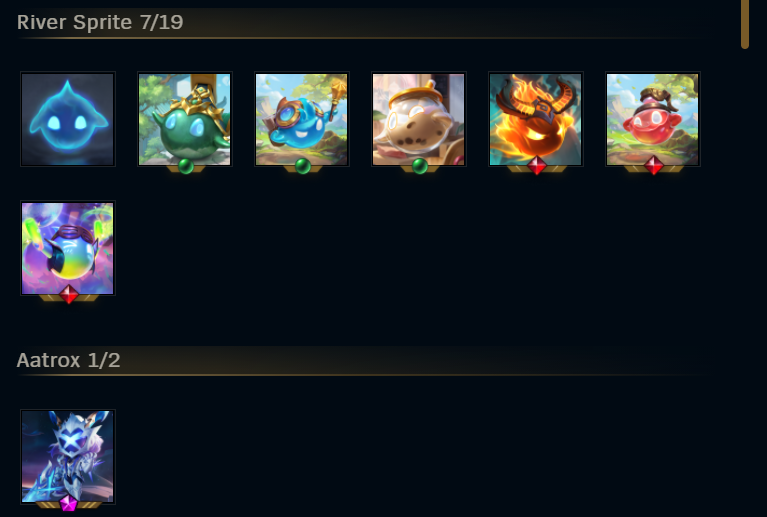Choose the red River Sprite with hat
This screenshot has height=517, width=767.
[653, 119]
